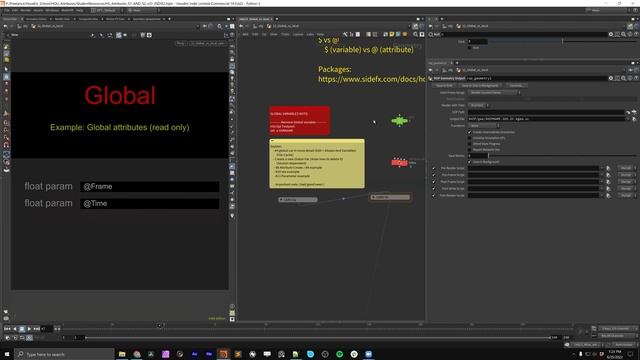Open the Edit menu in main menu bar

point(15,10)
